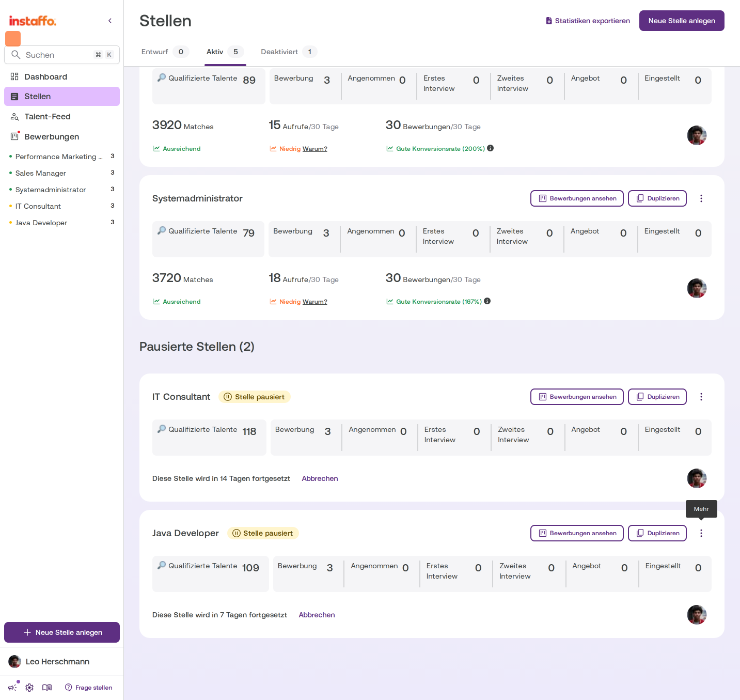Go to Dashboard in the sidebar
The image size is (740, 700).
click(x=62, y=76)
